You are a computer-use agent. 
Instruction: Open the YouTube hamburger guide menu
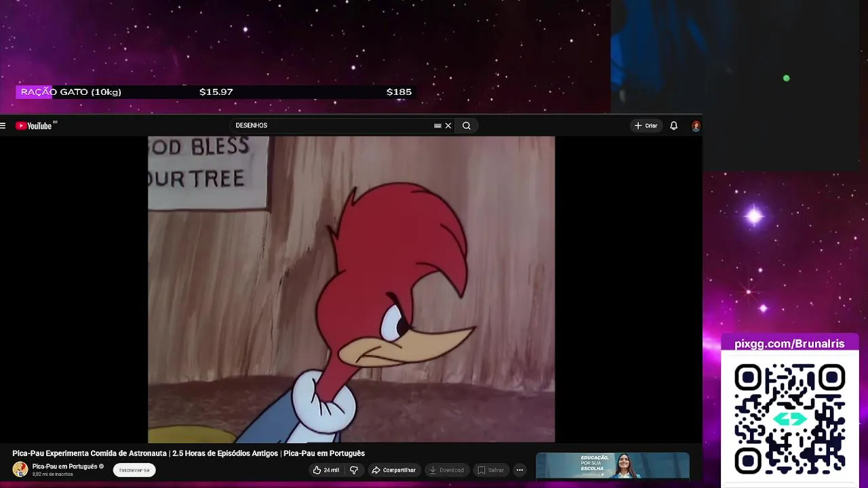3,125
